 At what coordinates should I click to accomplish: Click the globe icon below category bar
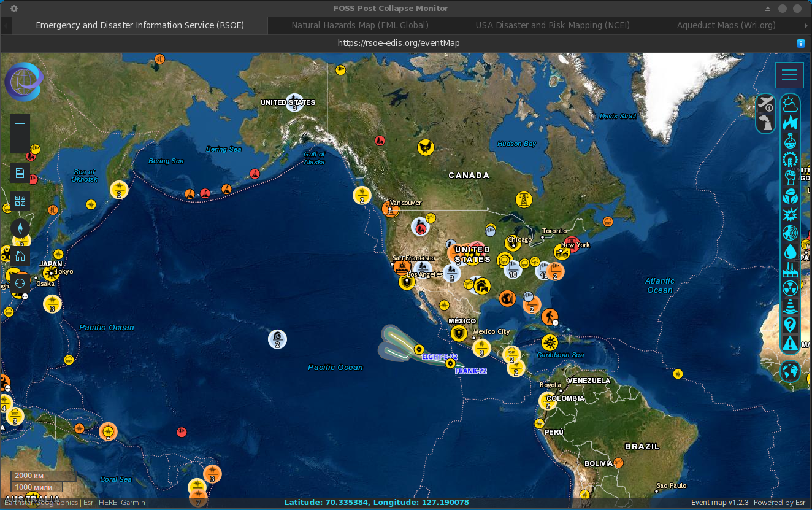(x=790, y=371)
